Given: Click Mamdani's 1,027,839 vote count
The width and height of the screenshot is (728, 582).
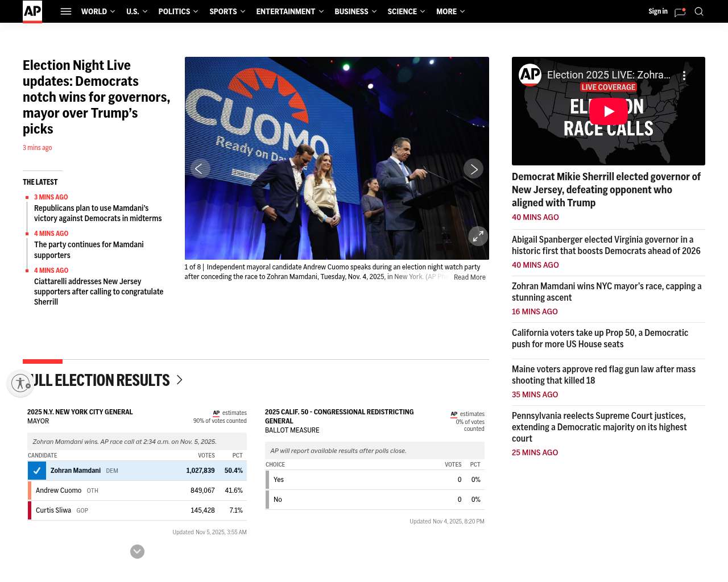Looking at the screenshot, I should (x=200, y=471).
